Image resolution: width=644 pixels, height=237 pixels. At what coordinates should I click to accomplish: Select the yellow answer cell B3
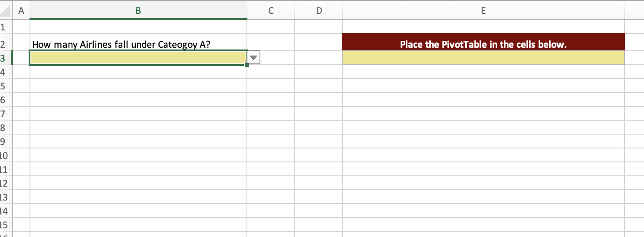(x=138, y=58)
